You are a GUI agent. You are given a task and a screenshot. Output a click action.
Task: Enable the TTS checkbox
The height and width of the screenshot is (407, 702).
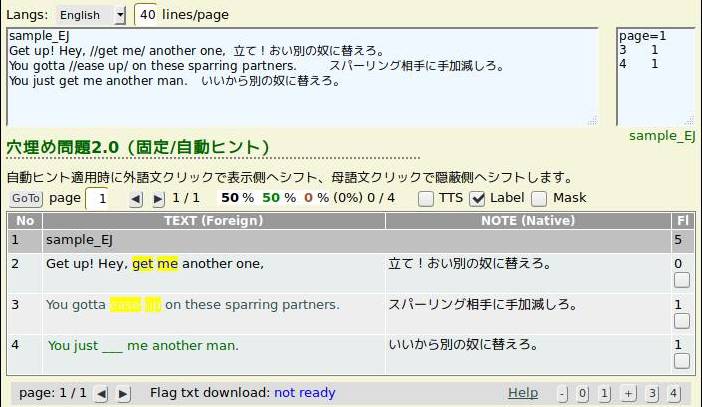426,199
